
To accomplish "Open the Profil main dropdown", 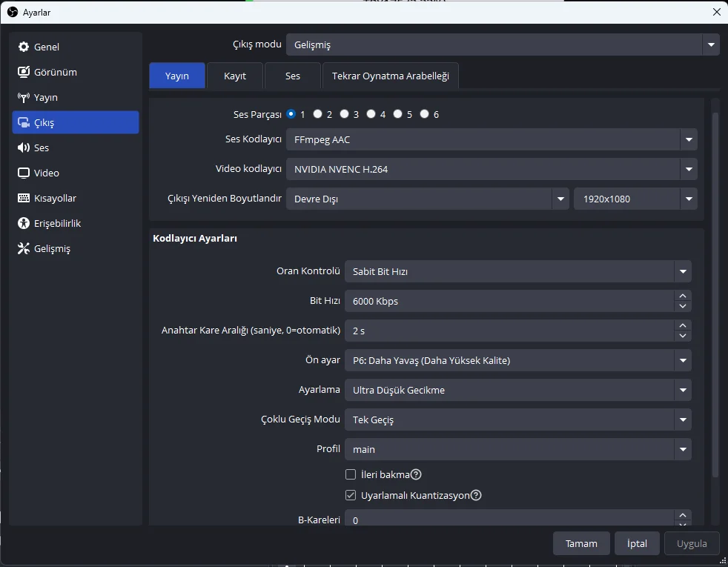I will pos(517,450).
